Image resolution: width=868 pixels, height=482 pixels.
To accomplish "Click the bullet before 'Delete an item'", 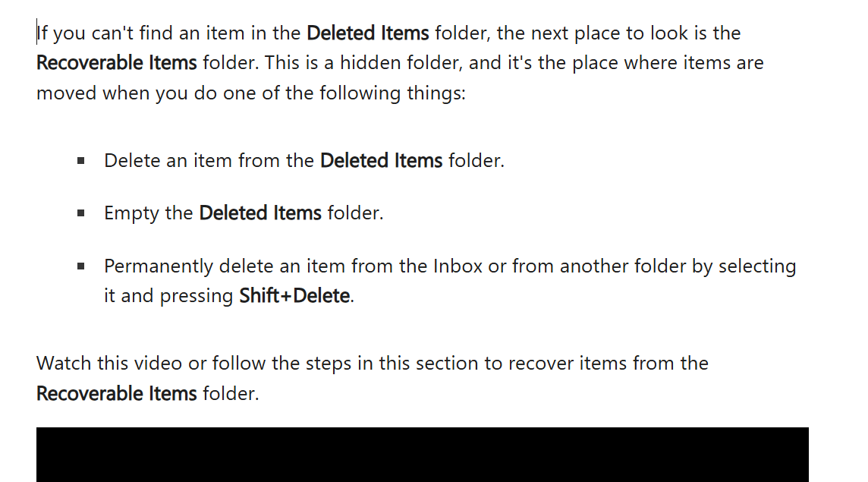I will point(81,161).
